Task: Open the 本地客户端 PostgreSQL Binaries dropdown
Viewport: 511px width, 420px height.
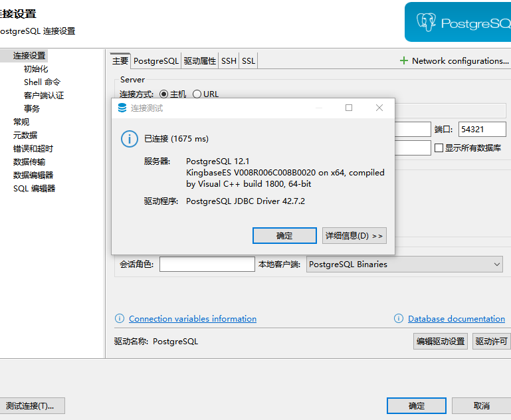Action: tap(404, 264)
